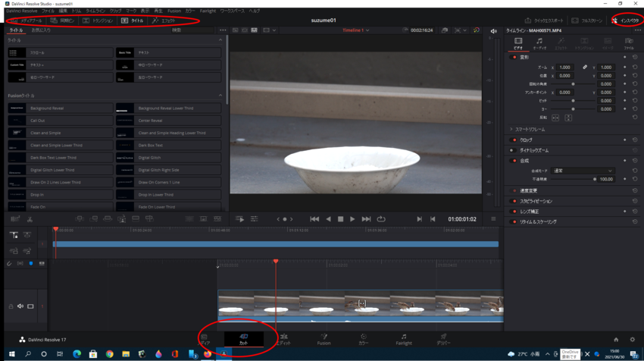Screen dimensions: 644x361
Task: Toggle 変形 section on/off switch
Action: pyautogui.click(x=514, y=57)
